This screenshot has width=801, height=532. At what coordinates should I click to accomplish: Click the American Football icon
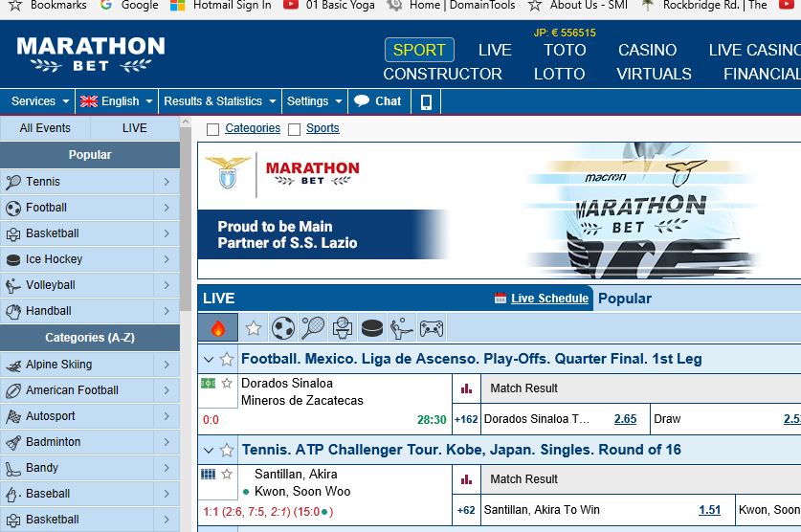tap(13, 390)
